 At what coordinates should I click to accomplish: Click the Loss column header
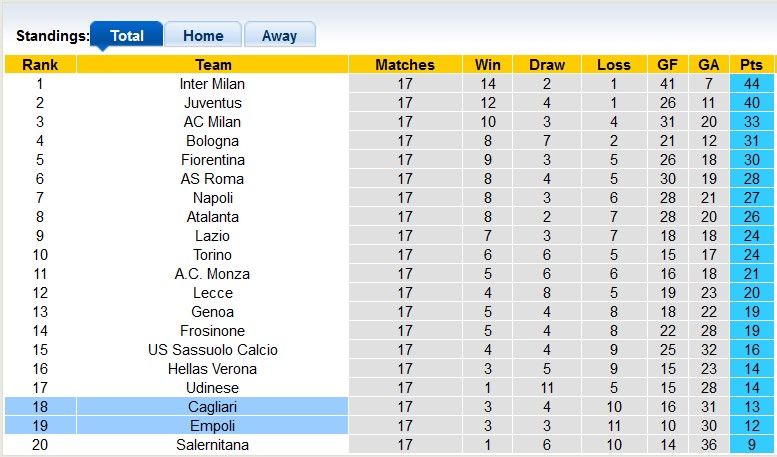click(x=614, y=65)
